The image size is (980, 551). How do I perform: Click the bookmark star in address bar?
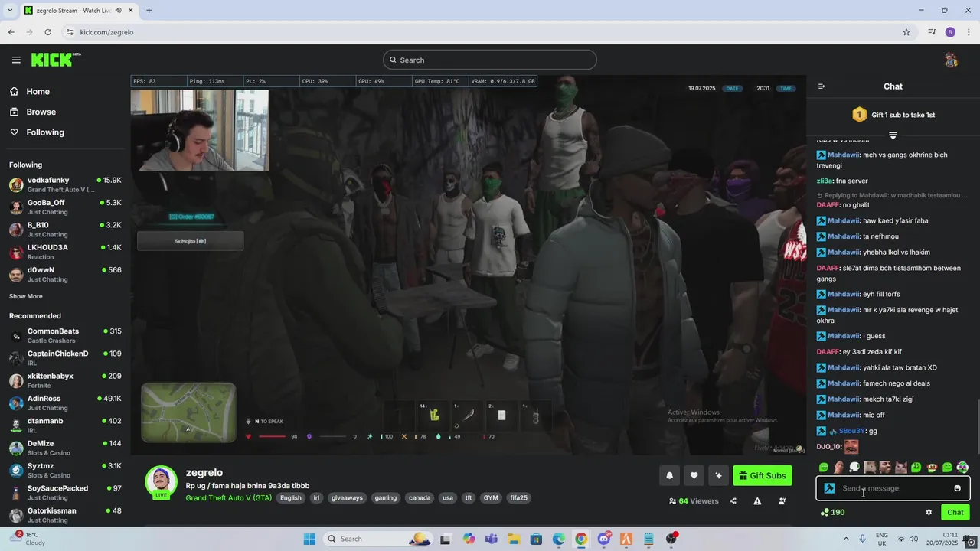(x=906, y=32)
